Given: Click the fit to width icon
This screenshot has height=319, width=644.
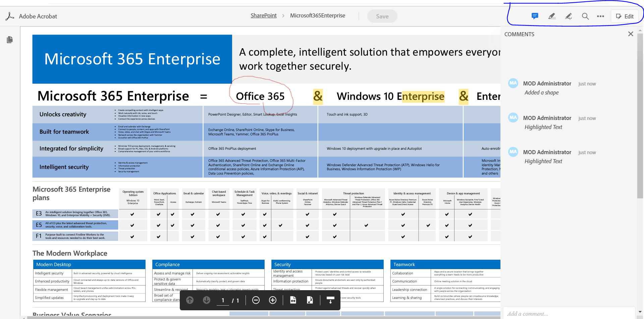Looking at the screenshot, I should 293,300.
